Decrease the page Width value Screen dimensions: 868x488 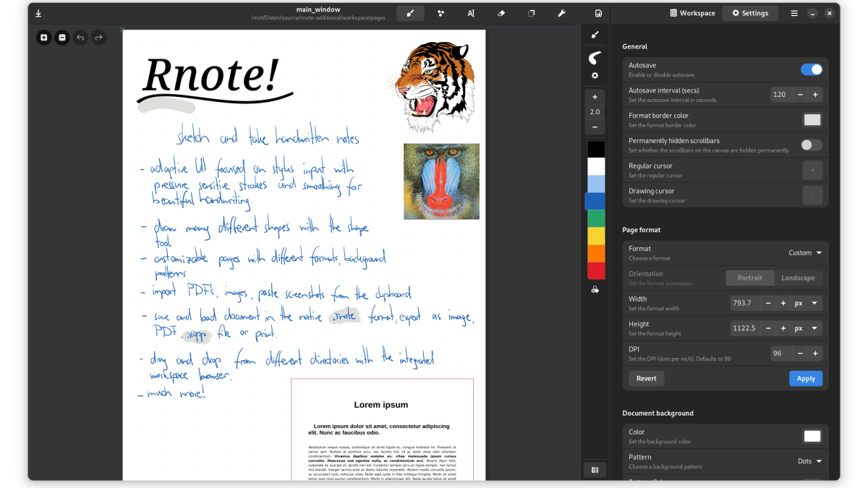coord(768,303)
